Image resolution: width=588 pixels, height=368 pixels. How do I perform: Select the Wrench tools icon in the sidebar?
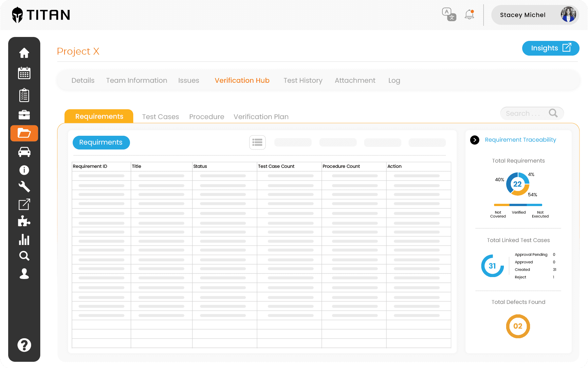[24, 187]
